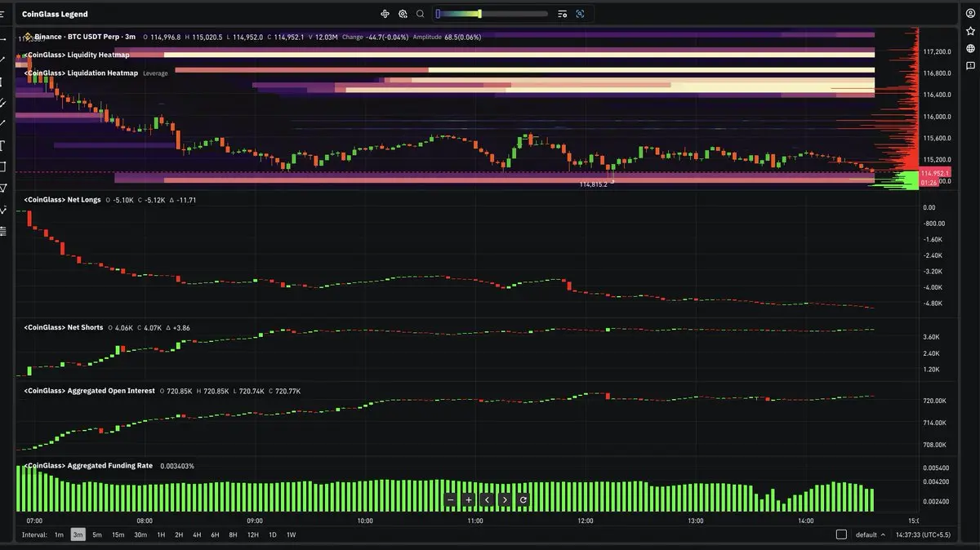
Task: Click the 114,815.2 low price marker
Action: click(594, 184)
